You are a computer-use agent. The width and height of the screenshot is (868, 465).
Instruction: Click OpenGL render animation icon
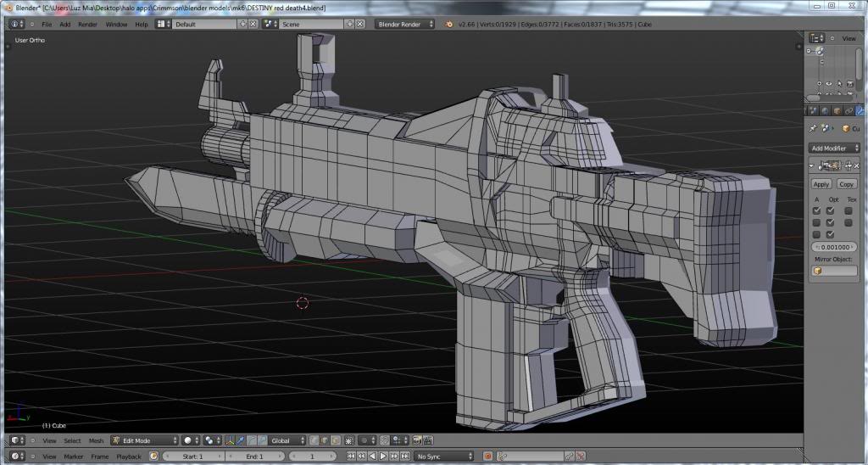(x=428, y=440)
